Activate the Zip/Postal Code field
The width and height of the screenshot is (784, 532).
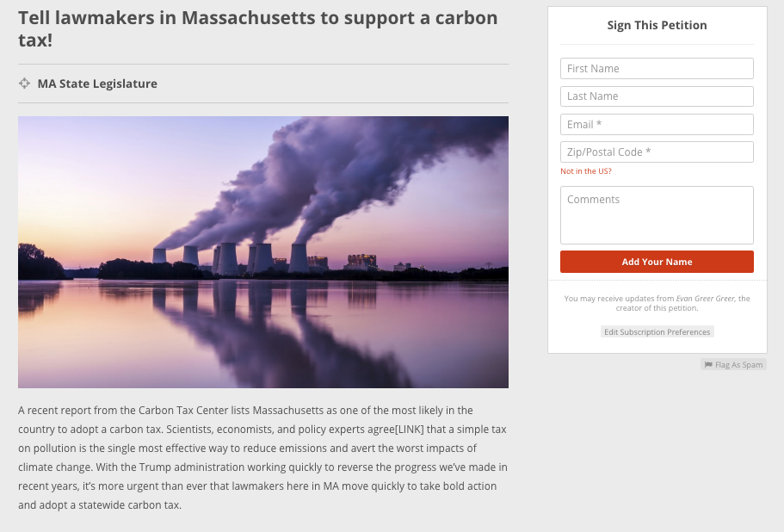pyautogui.click(x=657, y=152)
